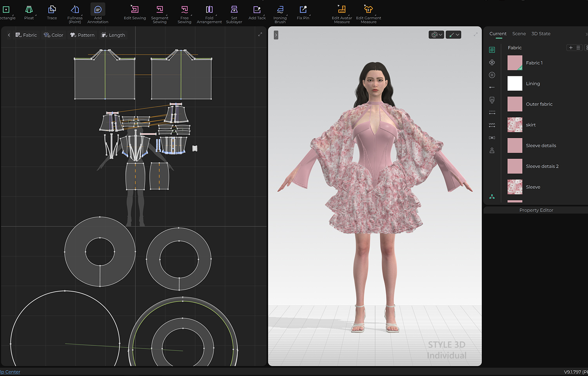Click the Add Tack tool
Image resolution: width=588 pixels, height=376 pixels.
pyautogui.click(x=257, y=12)
